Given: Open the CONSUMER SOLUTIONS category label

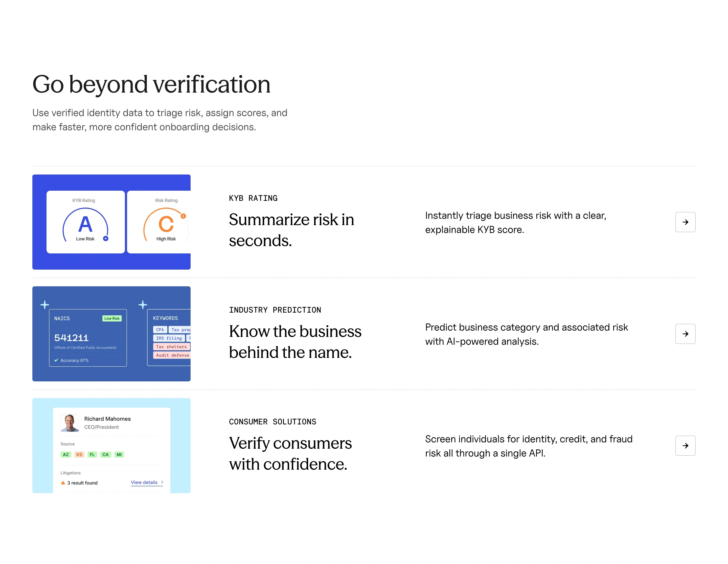Looking at the screenshot, I should 272,422.
